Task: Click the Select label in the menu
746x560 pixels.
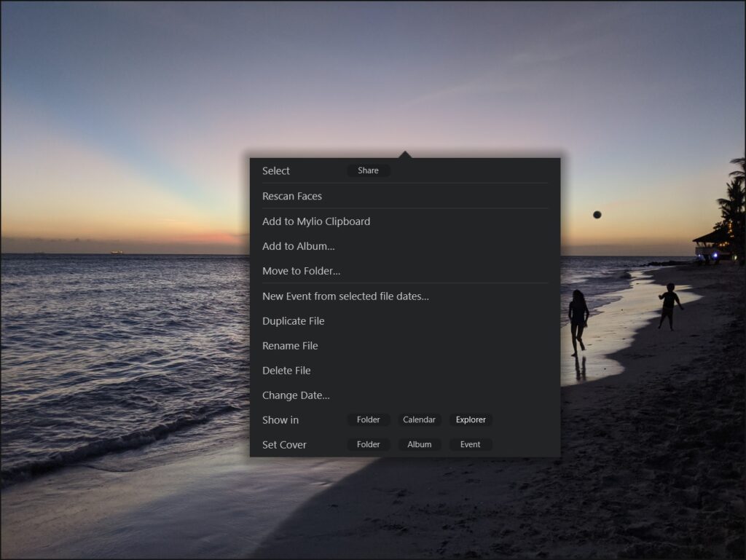Action: [x=276, y=170]
